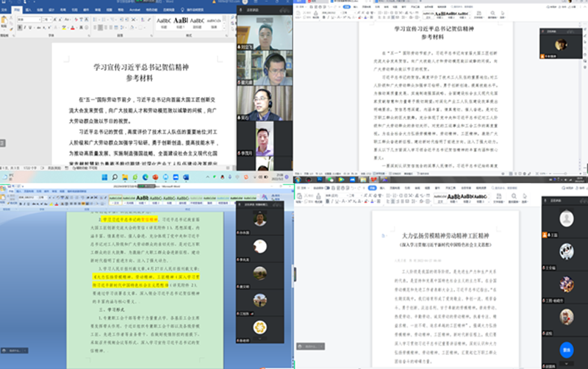The height and width of the screenshot is (369, 588).
Task: Click the blue round button in bottom-right meeting panel
Action: (x=567, y=350)
